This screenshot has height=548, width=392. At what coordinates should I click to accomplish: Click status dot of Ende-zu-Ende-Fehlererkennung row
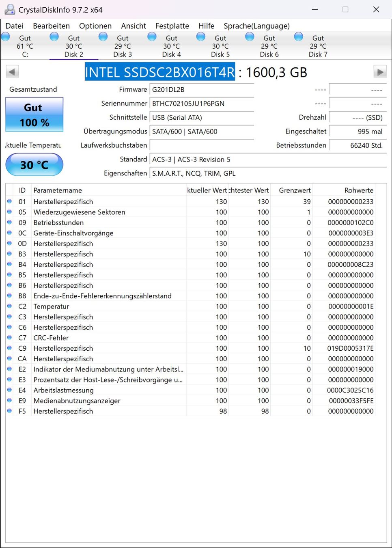pyautogui.click(x=9, y=296)
